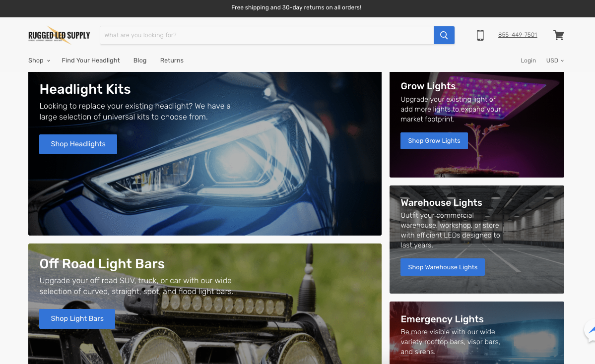Open Find Your Headlight menu item
The height and width of the screenshot is (364, 595).
coord(91,61)
